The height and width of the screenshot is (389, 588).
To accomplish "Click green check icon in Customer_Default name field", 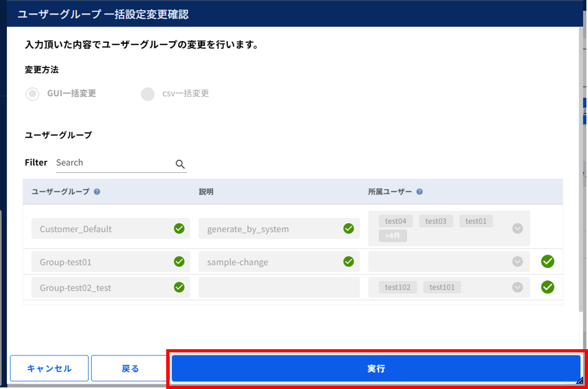I will 179,229.
